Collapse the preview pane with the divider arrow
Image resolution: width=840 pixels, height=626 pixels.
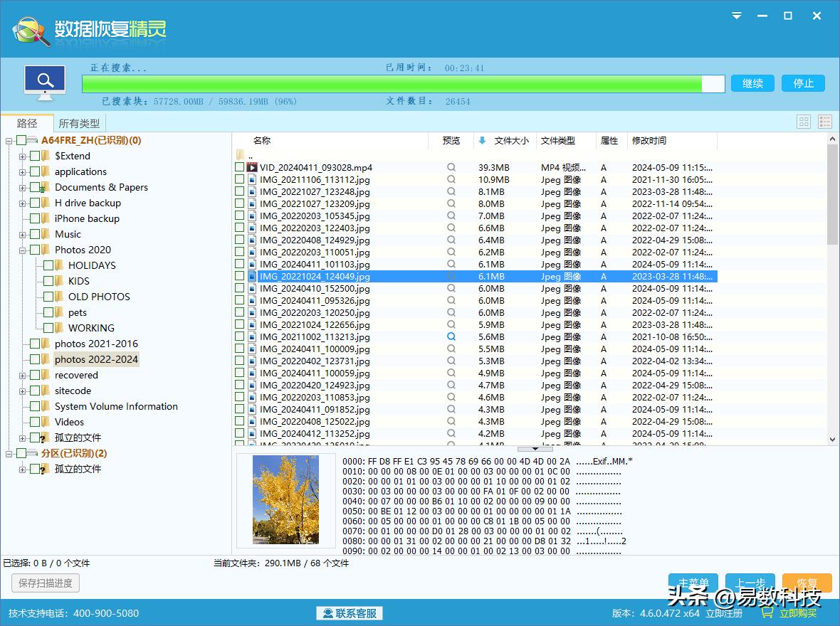(535, 449)
